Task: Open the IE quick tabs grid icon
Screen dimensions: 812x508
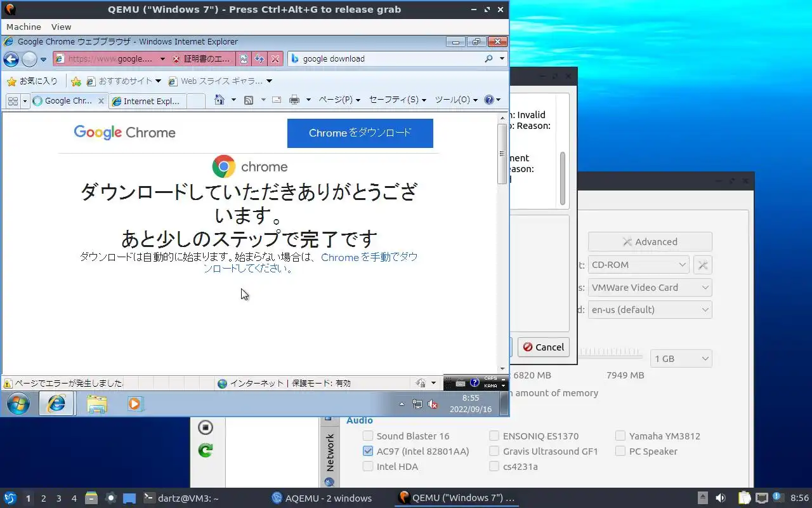Action: point(13,100)
